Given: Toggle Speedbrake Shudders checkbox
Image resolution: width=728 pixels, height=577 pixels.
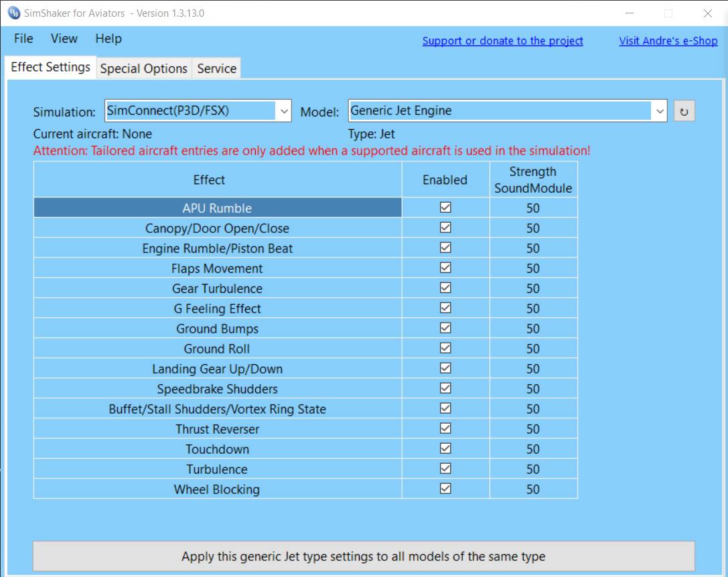Looking at the screenshot, I should click(445, 388).
